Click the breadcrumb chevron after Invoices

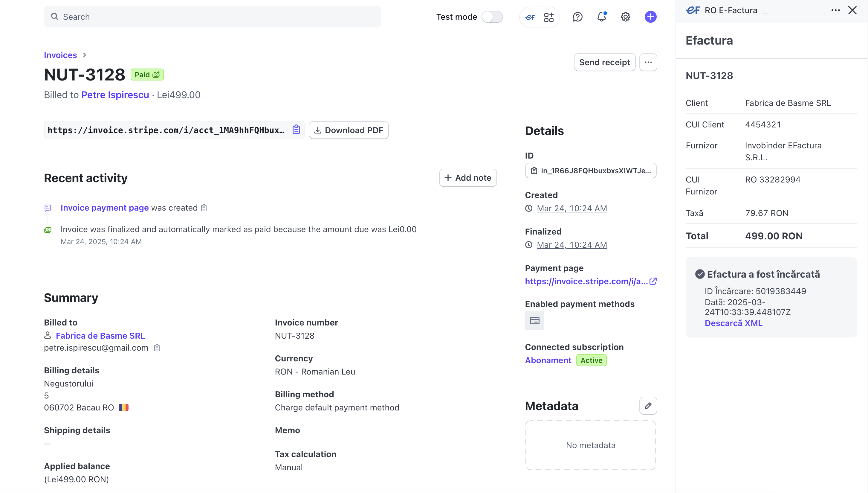click(85, 55)
